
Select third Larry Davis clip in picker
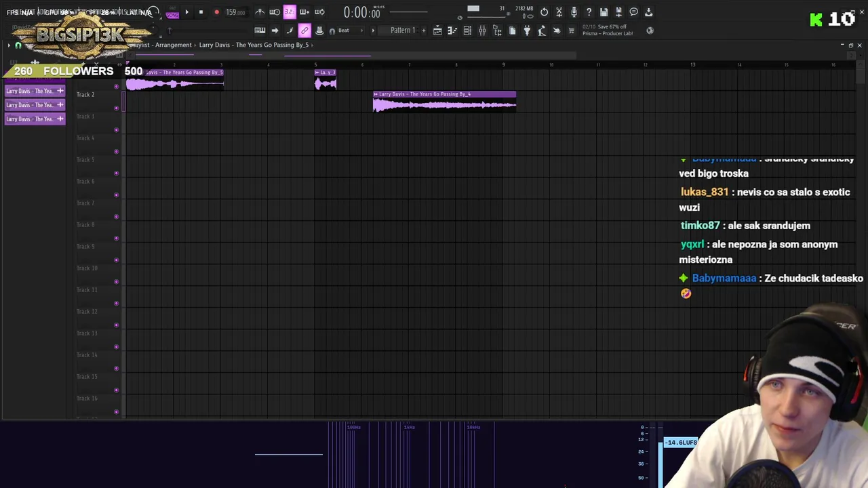point(35,119)
